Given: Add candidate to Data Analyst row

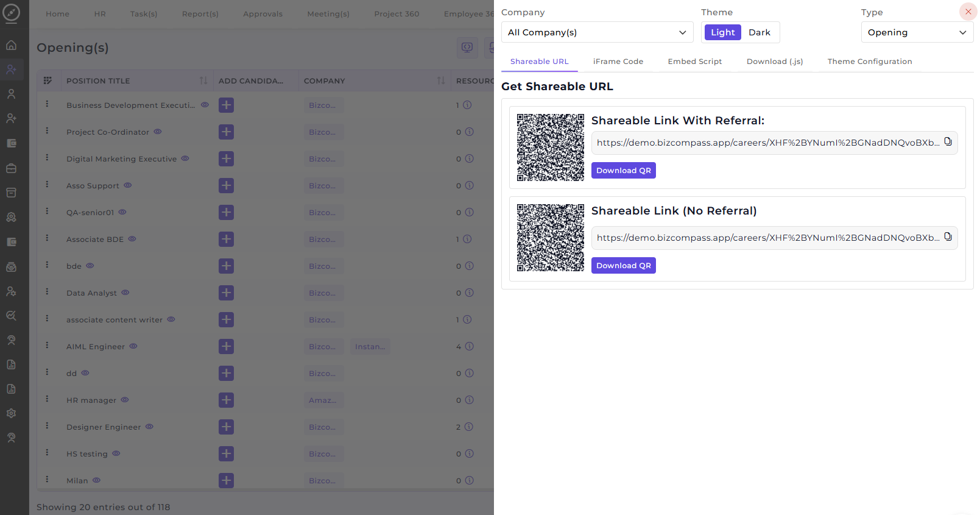Looking at the screenshot, I should tap(226, 293).
